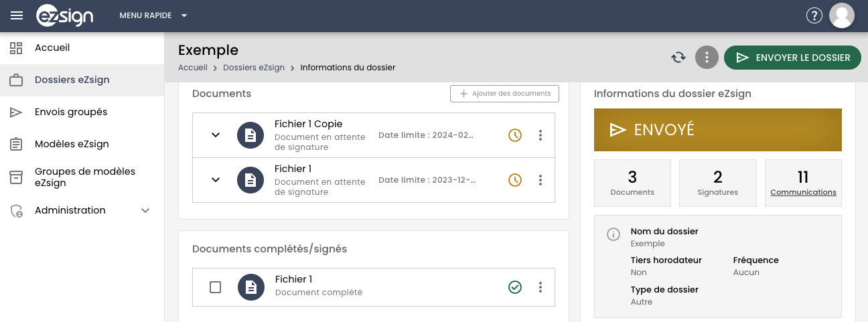The width and height of the screenshot is (868, 322).
Task: Click the info icon beside Nom du dossier
Action: (x=613, y=234)
